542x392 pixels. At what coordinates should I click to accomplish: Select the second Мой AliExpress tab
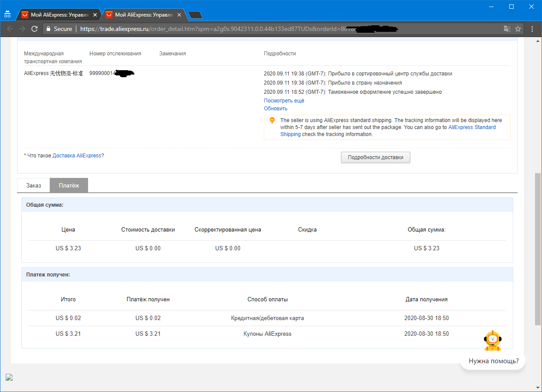pos(144,15)
